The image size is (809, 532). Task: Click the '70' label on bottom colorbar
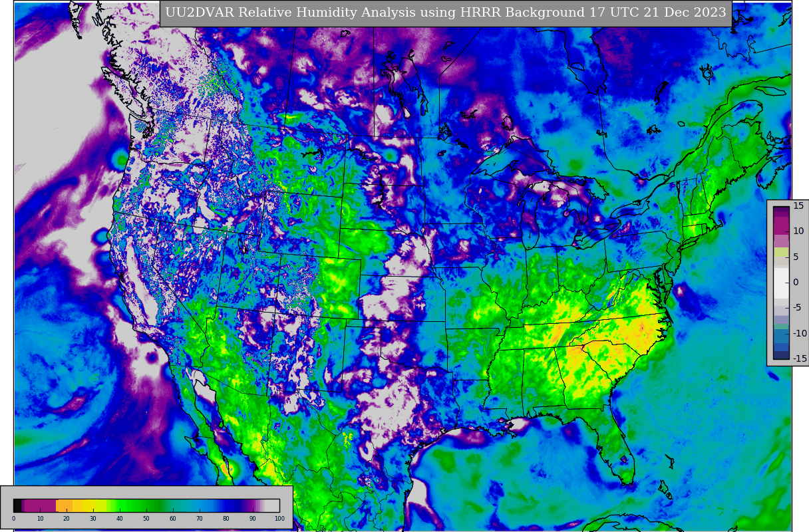(x=200, y=518)
